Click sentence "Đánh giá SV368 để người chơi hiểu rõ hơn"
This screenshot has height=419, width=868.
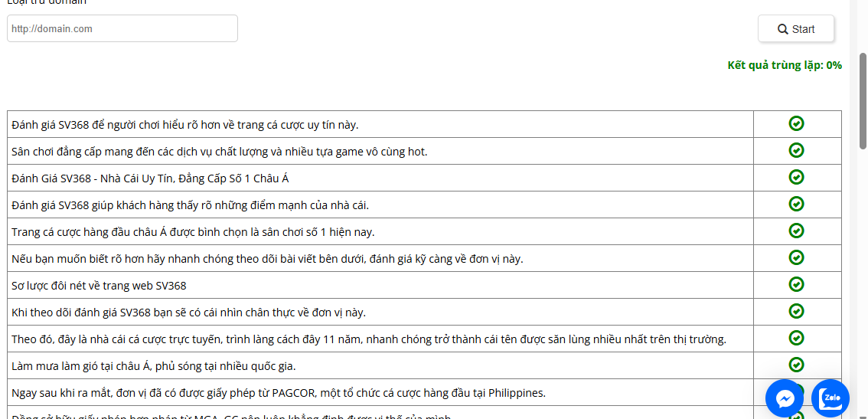tap(185, 125)
